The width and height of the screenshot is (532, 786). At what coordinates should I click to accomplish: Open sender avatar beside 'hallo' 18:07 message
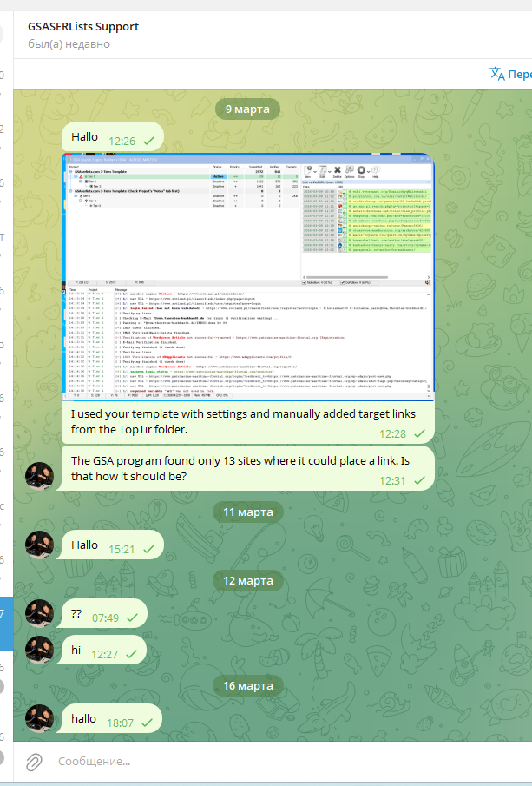[x=40, y=717]
